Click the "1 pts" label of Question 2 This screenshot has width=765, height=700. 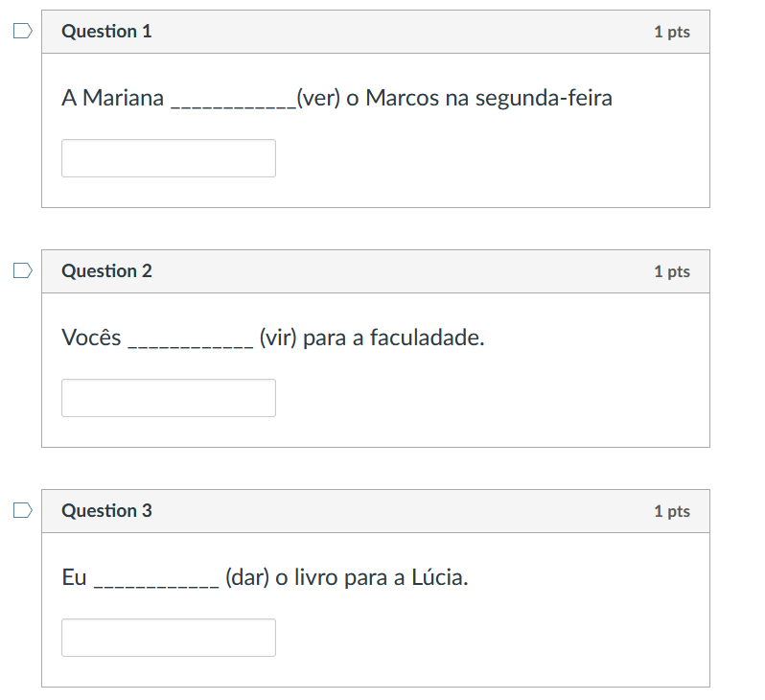pyautogui.click(x=671, y=272)
